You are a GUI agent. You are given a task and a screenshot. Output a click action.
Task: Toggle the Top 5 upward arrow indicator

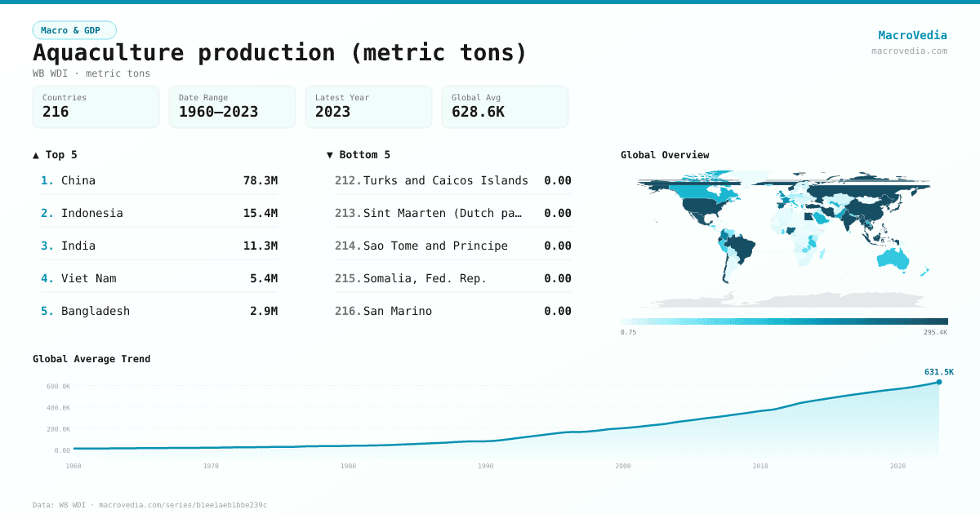(x=34, y=154)
